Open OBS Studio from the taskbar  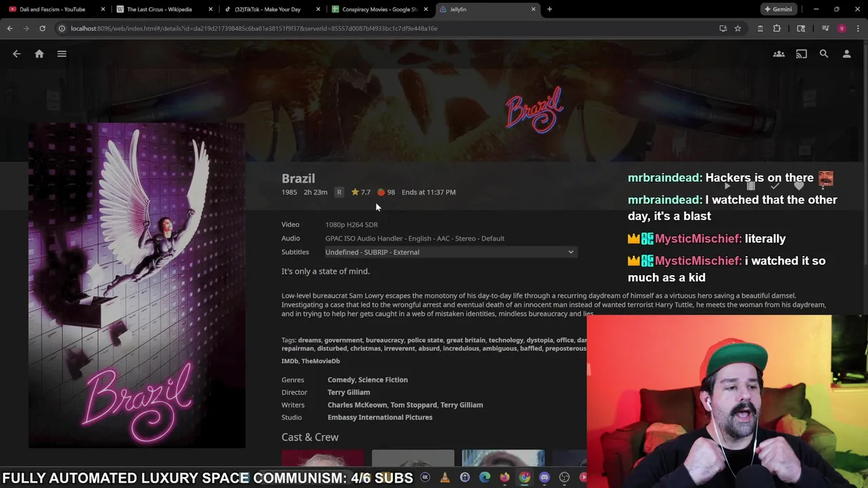point(564,478)
